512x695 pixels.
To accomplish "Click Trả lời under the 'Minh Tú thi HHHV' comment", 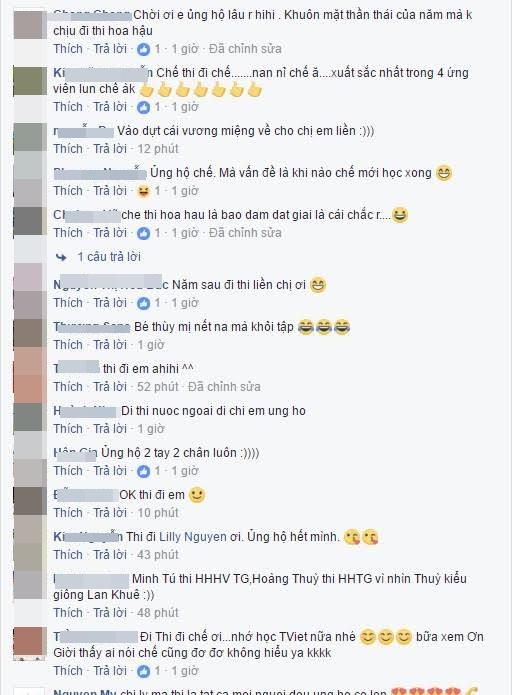I will pos(110,613).
